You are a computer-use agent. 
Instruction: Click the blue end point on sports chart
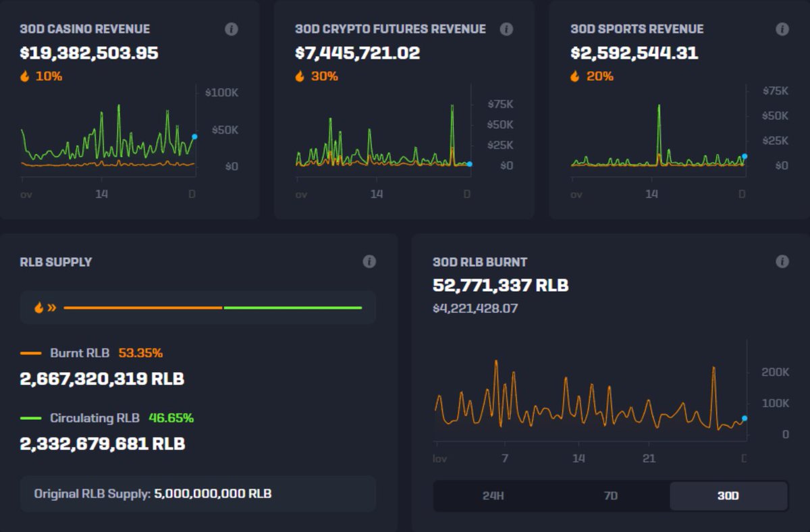pyautogui.click(x=745, y=156)
